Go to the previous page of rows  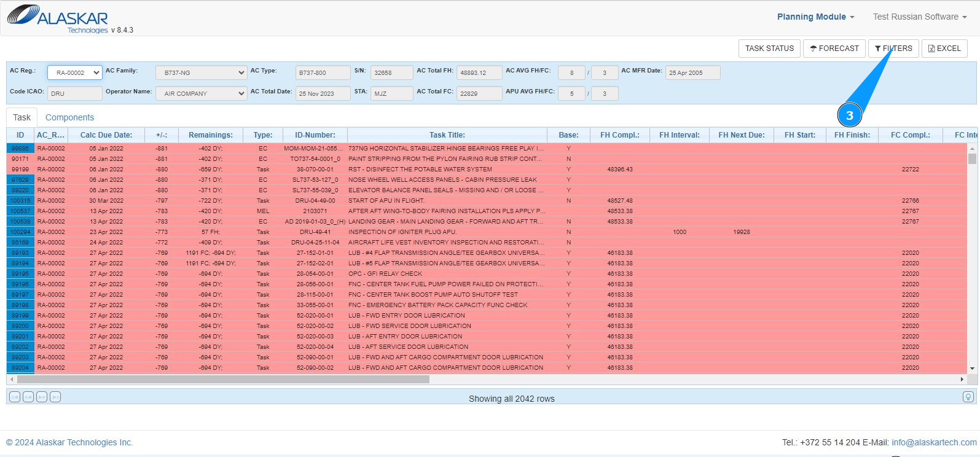[x=28, y=397]
